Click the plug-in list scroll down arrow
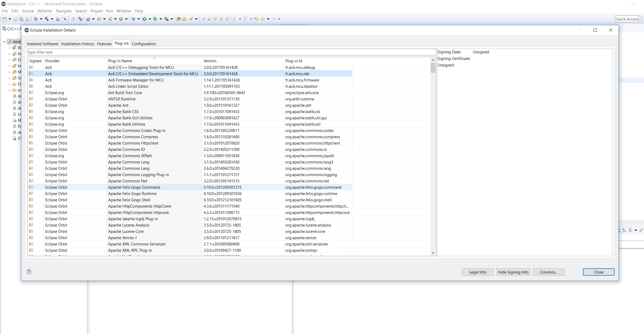 pyautogui.click(x=433, y=253)
